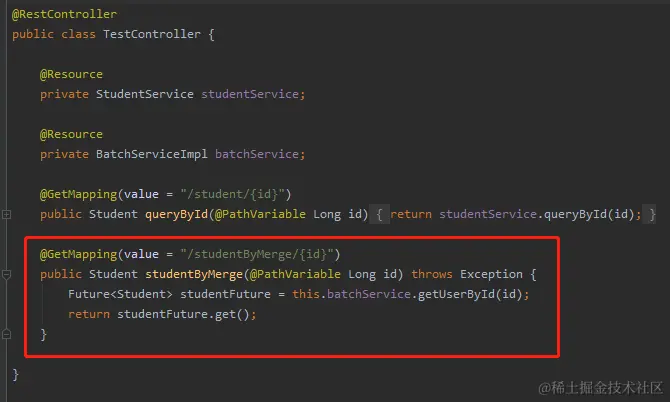The image size is (670, 402).
Task: Click the StudentService type name
Action: 144,94
